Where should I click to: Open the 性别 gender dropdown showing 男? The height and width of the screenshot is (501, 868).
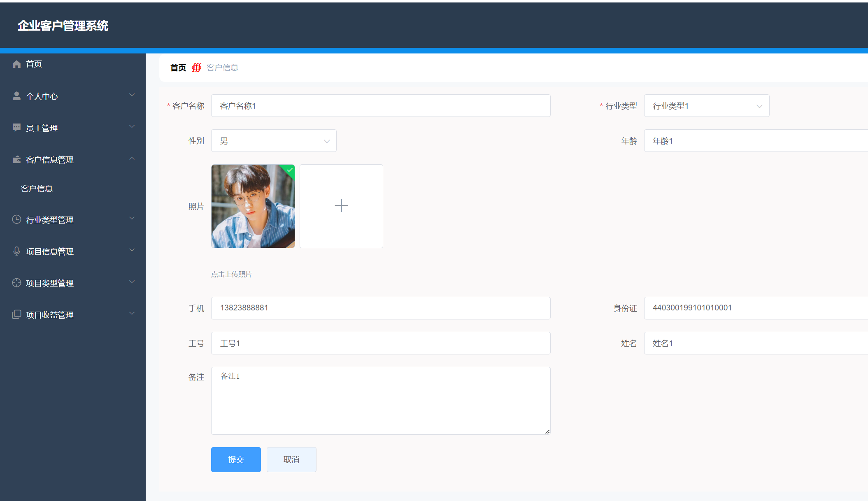point(273,140)
